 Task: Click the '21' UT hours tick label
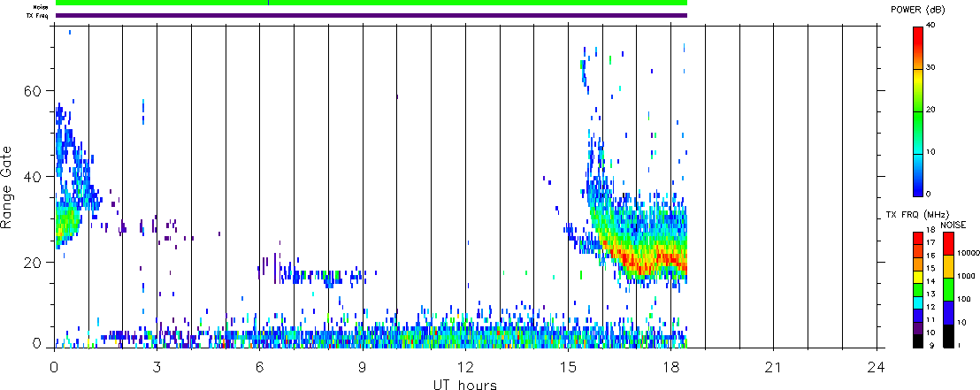(773, 367)
